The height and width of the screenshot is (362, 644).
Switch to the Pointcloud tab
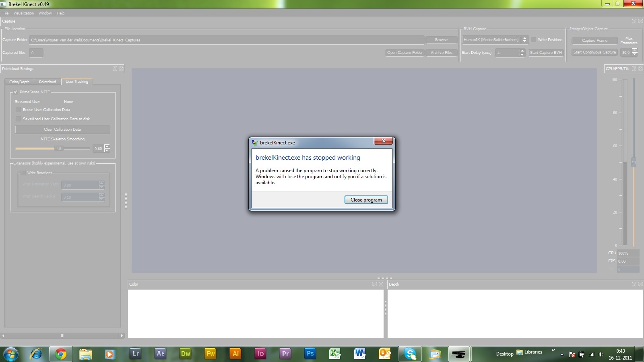[x=47, y=82]
